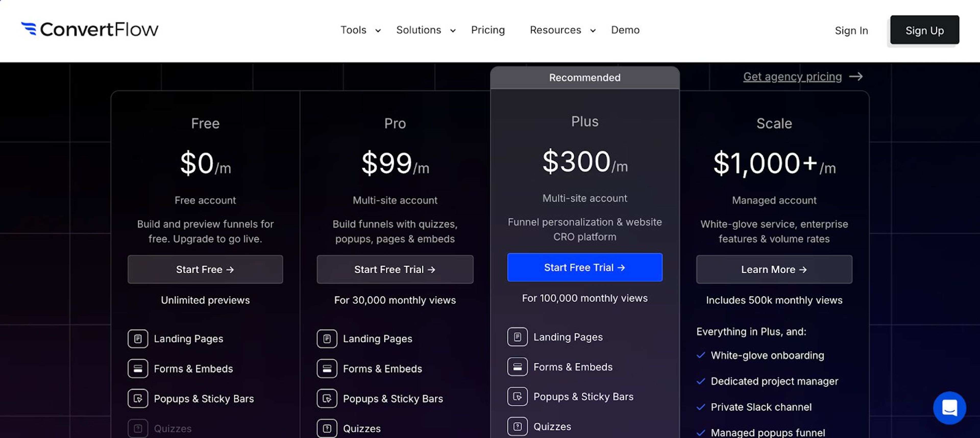Screen dimensions: 980x438
Task: Select Pricing in the navigation bar
Action: pyautogui.click(x=488, y=30)
